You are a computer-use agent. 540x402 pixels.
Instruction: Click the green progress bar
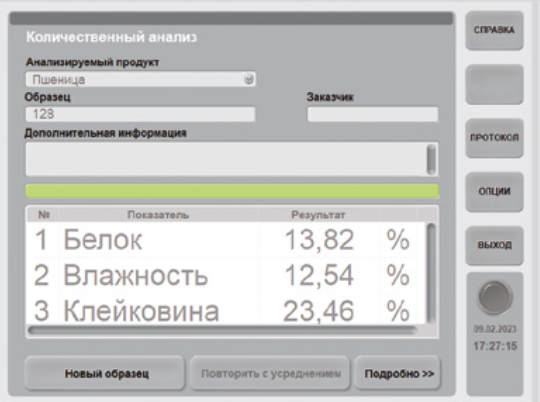pyautogui.click(x=232, y=191)
